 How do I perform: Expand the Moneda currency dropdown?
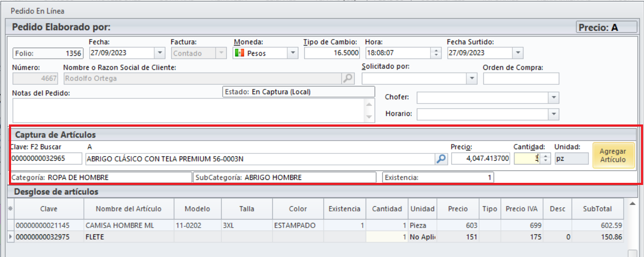point(292,53)
